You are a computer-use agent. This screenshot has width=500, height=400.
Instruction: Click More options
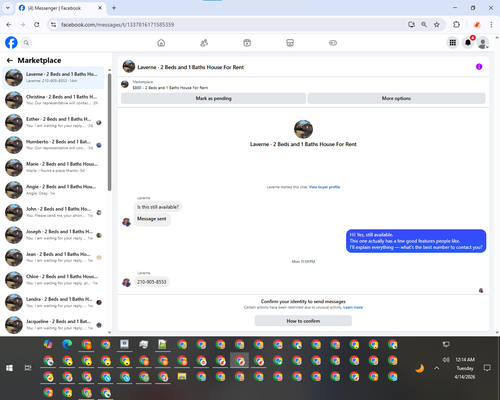[396, 98]
